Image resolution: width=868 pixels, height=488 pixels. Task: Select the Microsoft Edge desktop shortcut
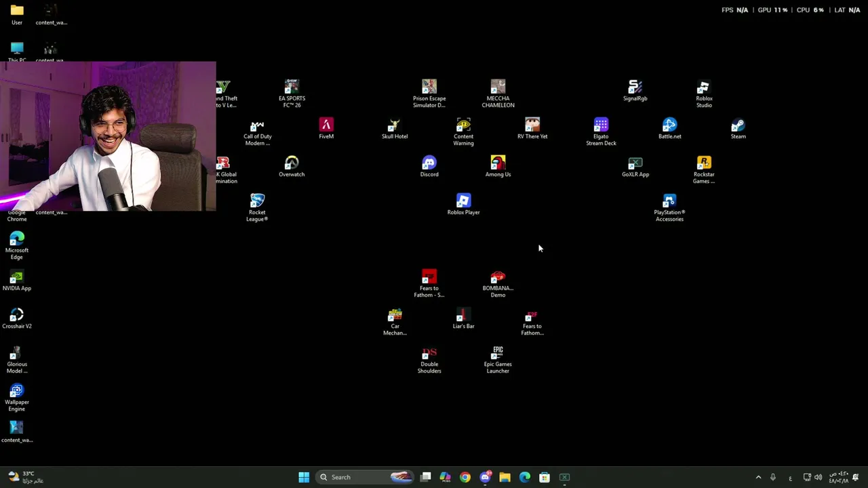pyautogui.click(x=17, y=245)
